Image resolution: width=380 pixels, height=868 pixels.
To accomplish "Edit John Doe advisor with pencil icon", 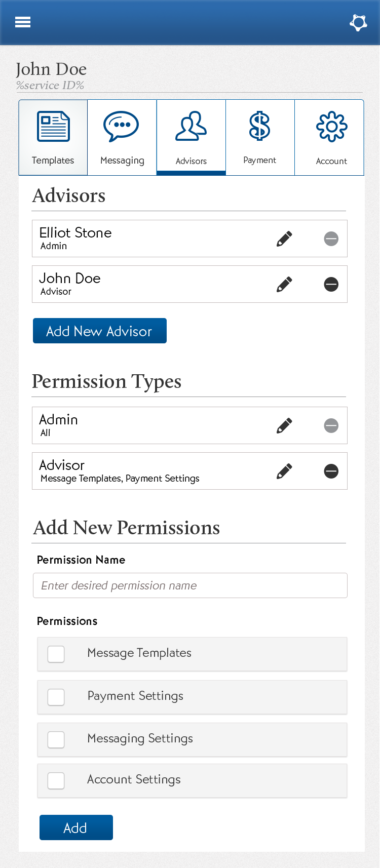I will tap(284, 284).
